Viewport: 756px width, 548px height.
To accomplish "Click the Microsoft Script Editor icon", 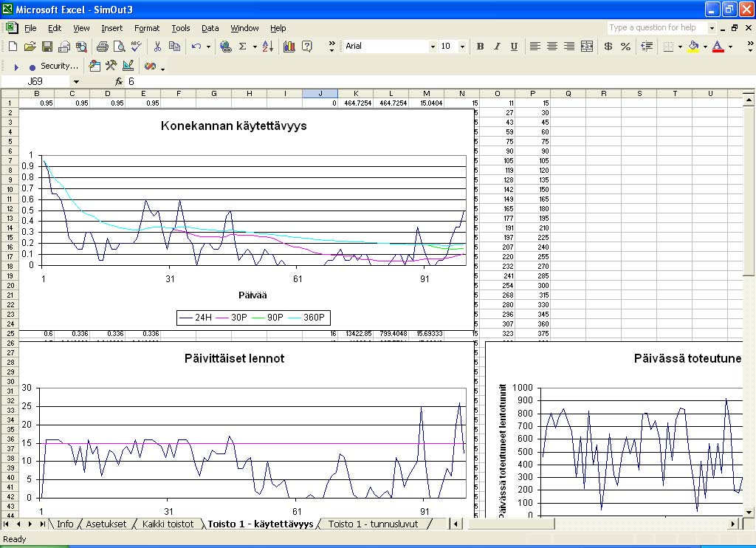I will pyautogui.click(x=151, y=66).
